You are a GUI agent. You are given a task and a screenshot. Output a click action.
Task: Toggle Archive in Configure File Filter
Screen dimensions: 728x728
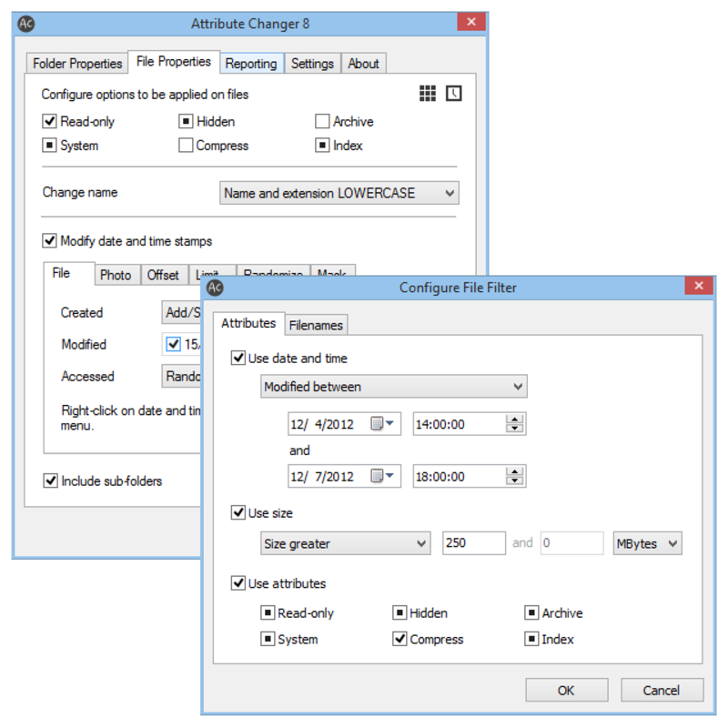point(531,612)
